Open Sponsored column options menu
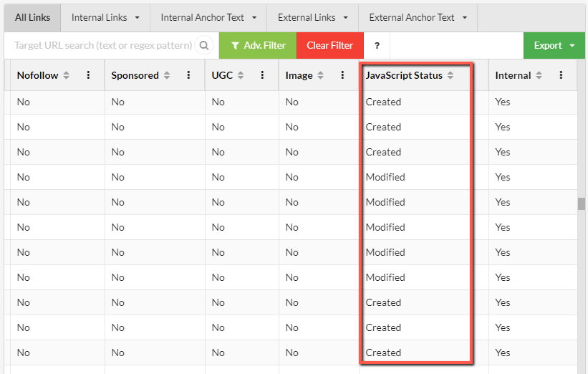 click(x=188, y=75)
